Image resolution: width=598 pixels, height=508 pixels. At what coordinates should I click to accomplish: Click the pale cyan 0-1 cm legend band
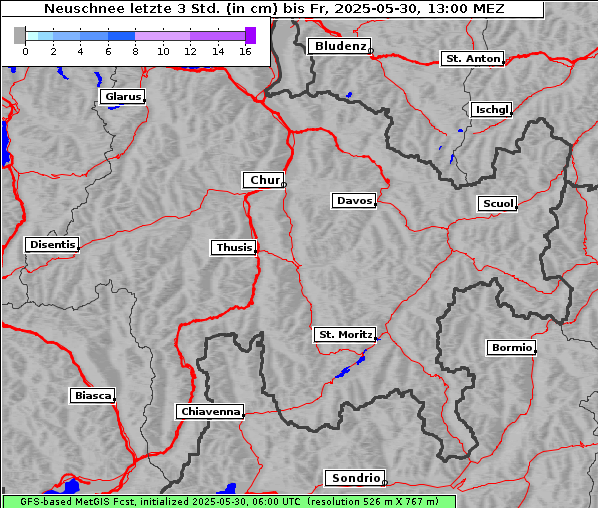(32, 36)
